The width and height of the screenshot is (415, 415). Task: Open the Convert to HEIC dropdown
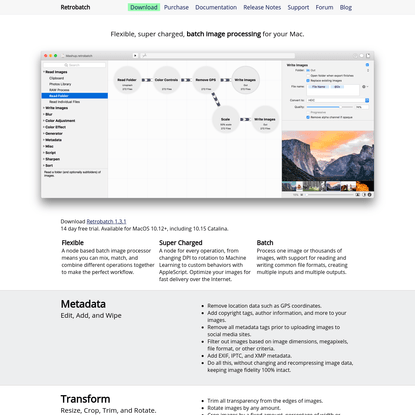point(338,100)
